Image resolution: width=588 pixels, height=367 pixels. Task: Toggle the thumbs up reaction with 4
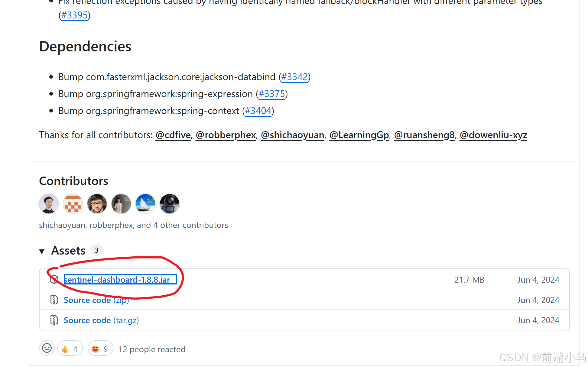coord(70,348)
